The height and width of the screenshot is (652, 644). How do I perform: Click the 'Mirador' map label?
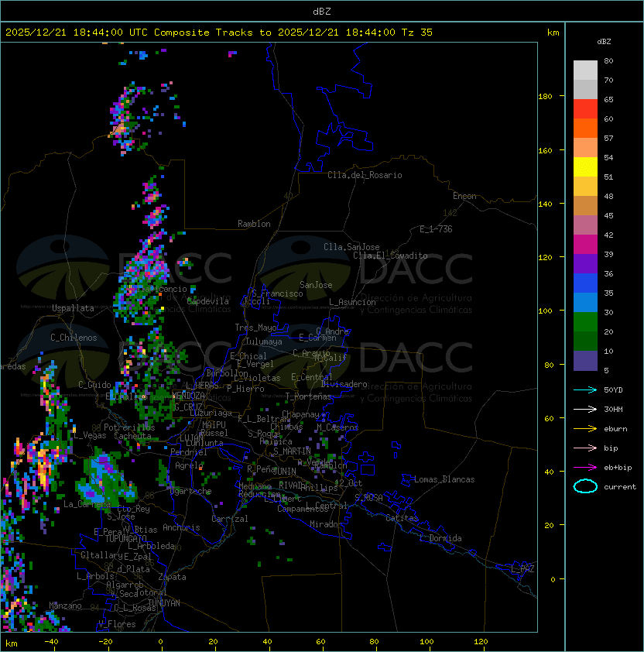click(326, 524)
